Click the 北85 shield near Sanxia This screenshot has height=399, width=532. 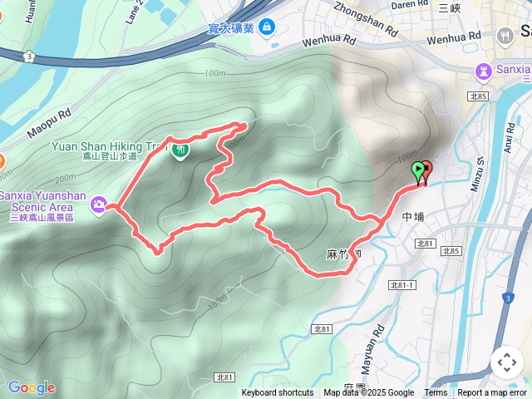[x=478, y=96]
